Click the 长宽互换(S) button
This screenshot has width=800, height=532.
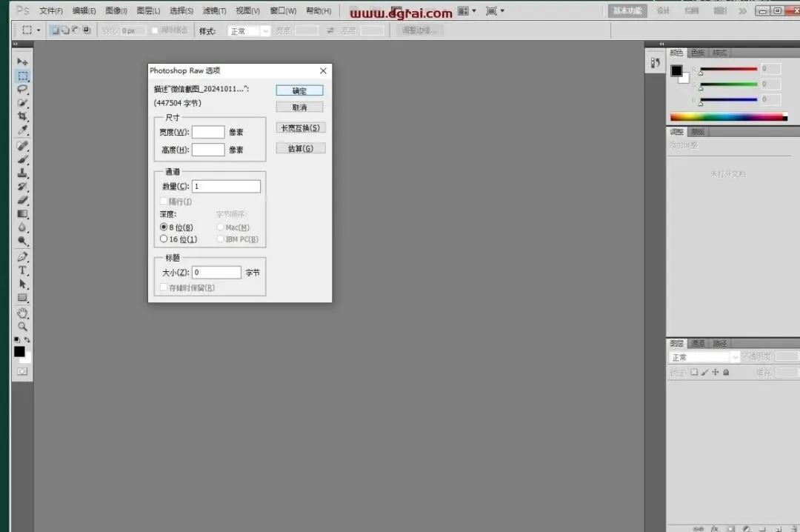click(x=301, y=127)
